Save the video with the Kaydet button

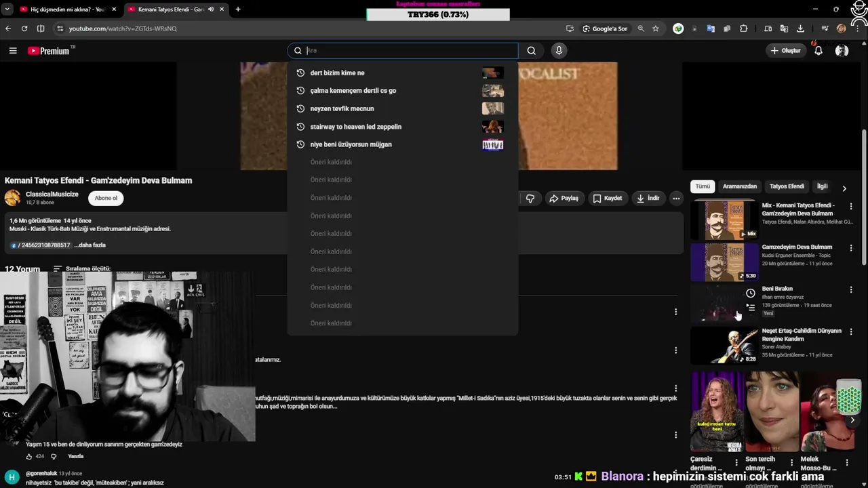(x=607, y=198)
